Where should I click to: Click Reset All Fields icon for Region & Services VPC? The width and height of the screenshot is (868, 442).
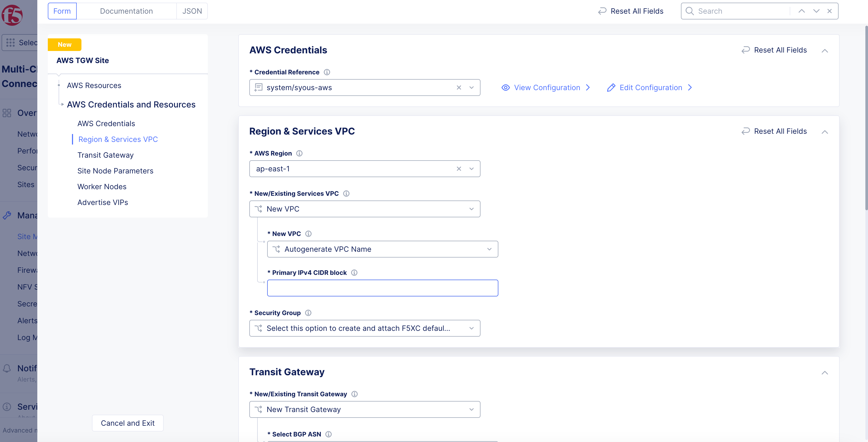[x=745, y=131]
